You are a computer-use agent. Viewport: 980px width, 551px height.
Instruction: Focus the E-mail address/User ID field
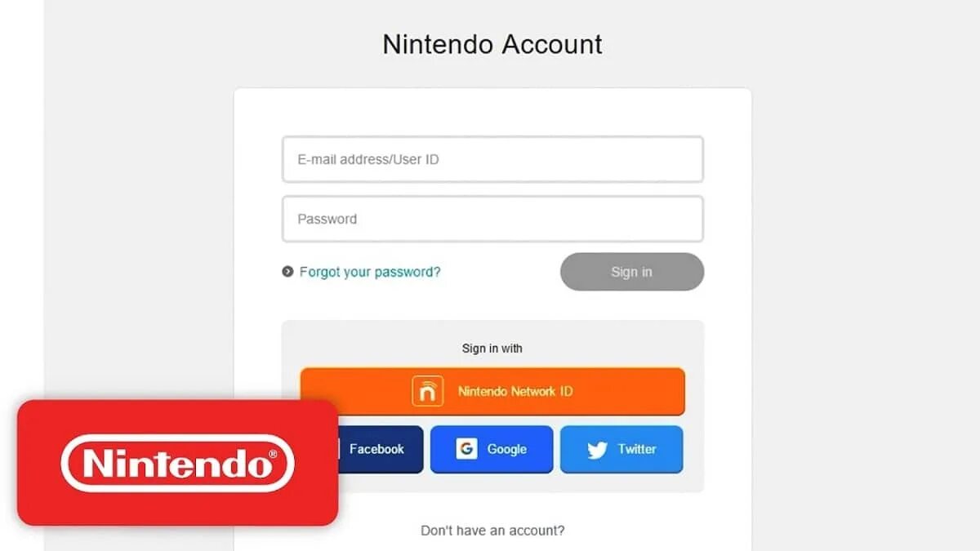(492, 159)
